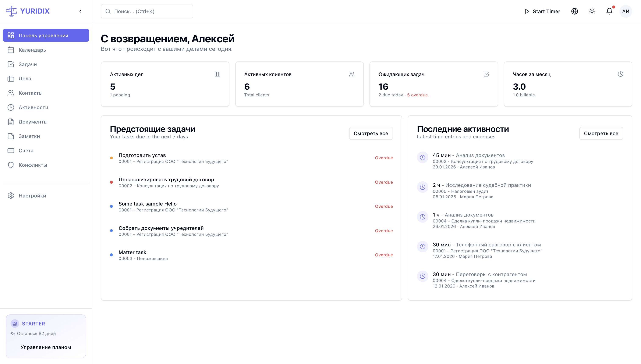Click inside the Поиск search field
The height and width of the screenshot is (364, 641).
(146, 11)
